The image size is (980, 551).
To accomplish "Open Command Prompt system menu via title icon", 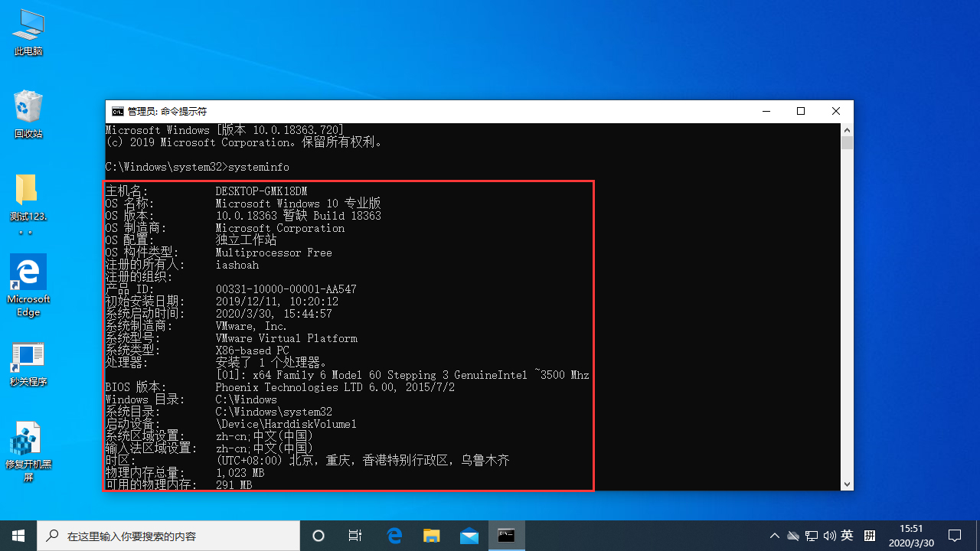I will [x=116, y=111].
